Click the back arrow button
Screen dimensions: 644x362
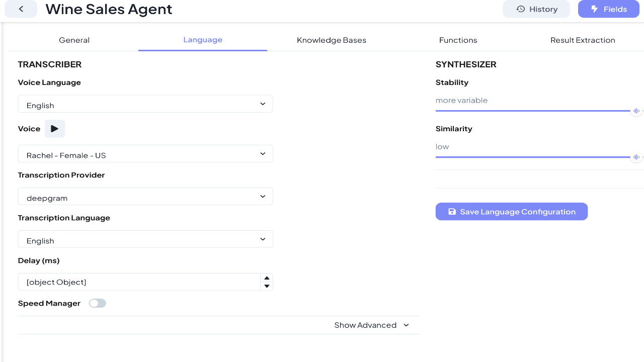pos(21,9)
